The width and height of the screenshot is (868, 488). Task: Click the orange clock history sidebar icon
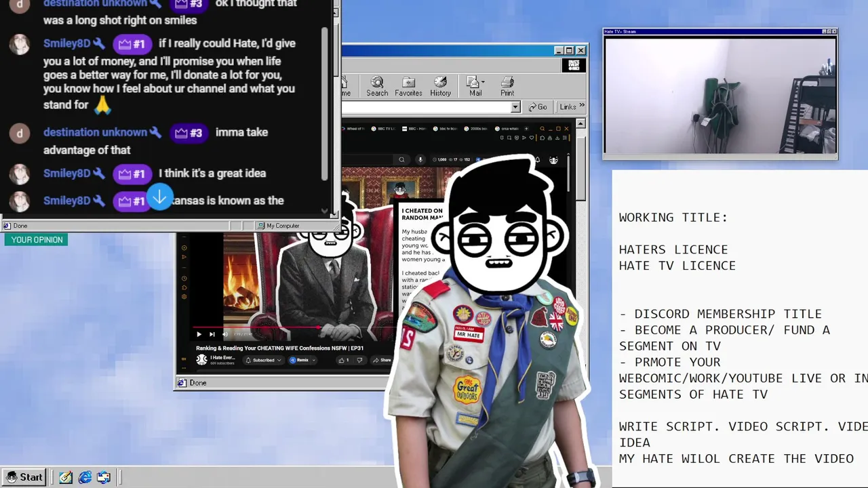click(184, 279)
